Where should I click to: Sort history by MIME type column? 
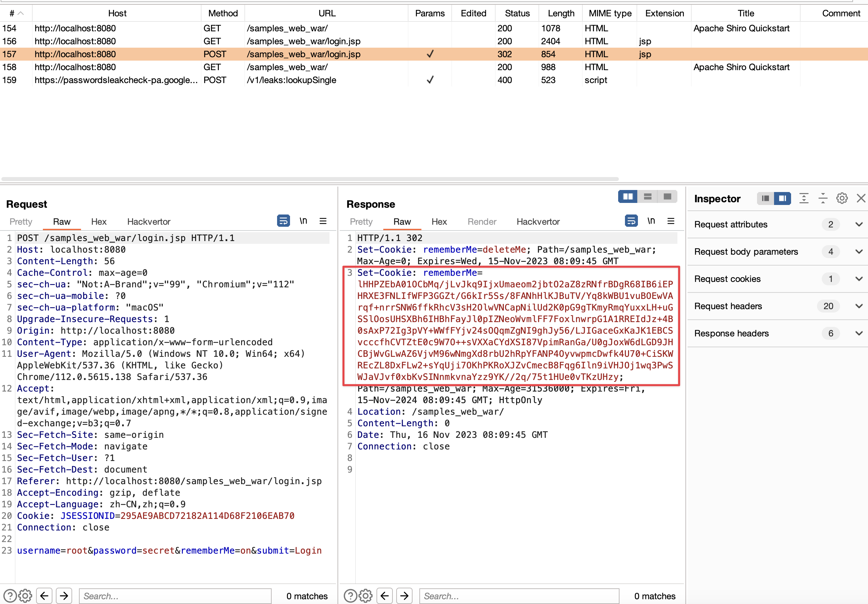pos(610,13)
